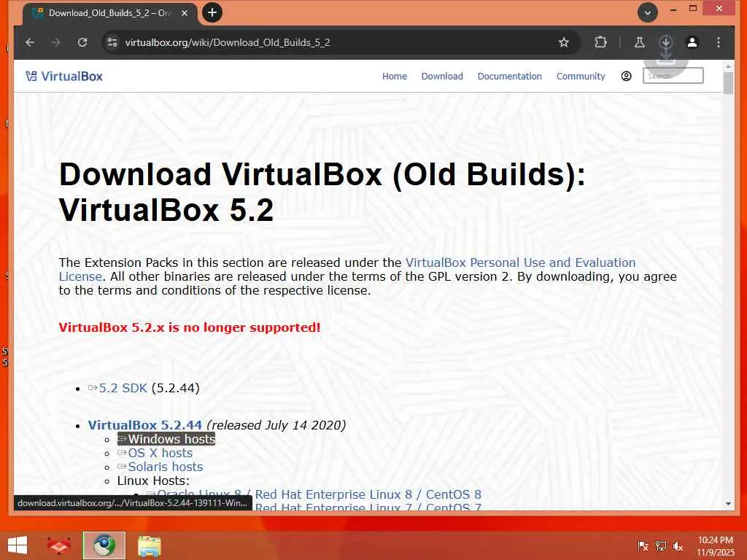Open the clock showing 10:24 PM

coord(716,546)
